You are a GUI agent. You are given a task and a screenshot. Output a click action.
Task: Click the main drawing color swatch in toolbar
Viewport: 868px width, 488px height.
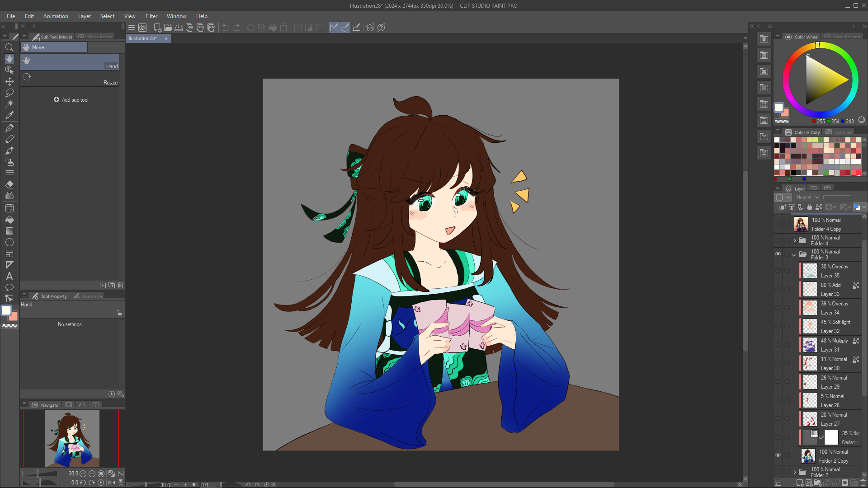tap(6, 310)
